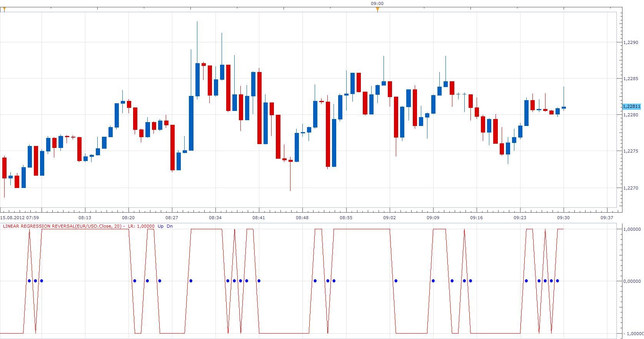Click the 08:34 time axis label
The height and width of the screenshot is (339, 644).
(x=215, y=218)
